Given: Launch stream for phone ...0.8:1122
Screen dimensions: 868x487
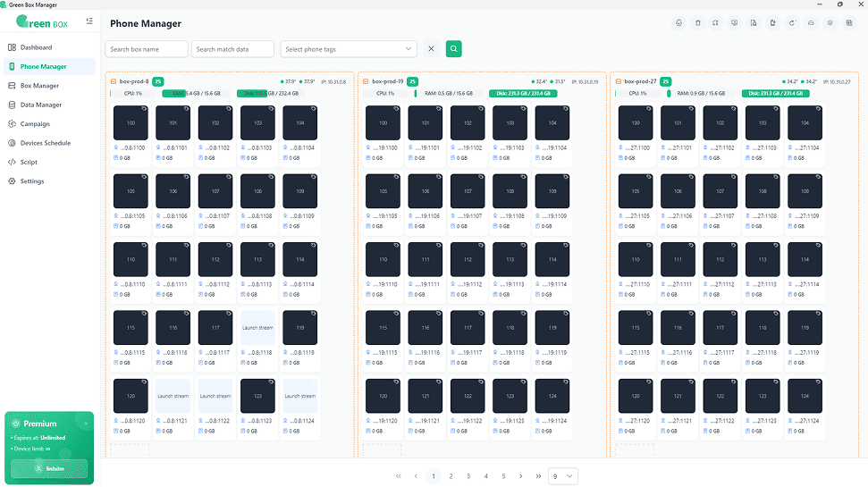Looking at the screenshot, I should click(x=215, y=396).
